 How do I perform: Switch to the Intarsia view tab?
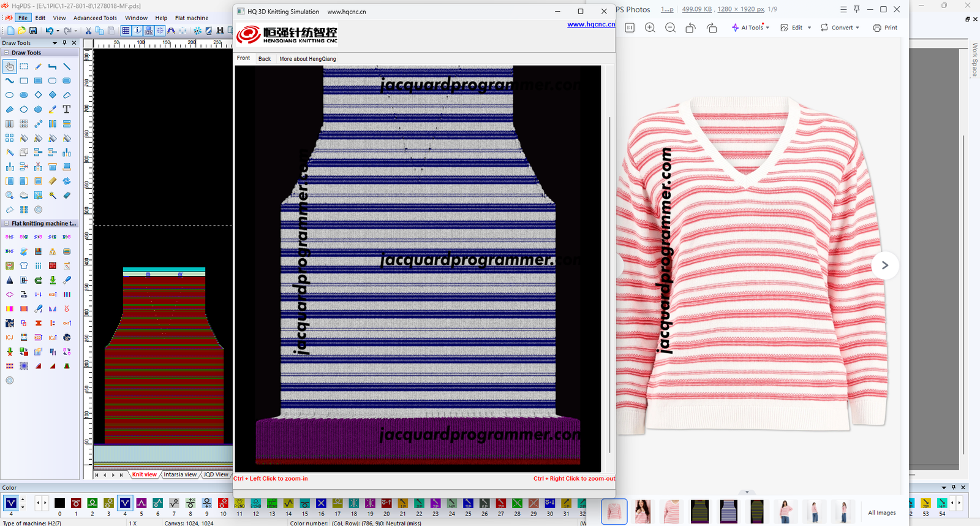pyautogui.click(x=180, y=475)
